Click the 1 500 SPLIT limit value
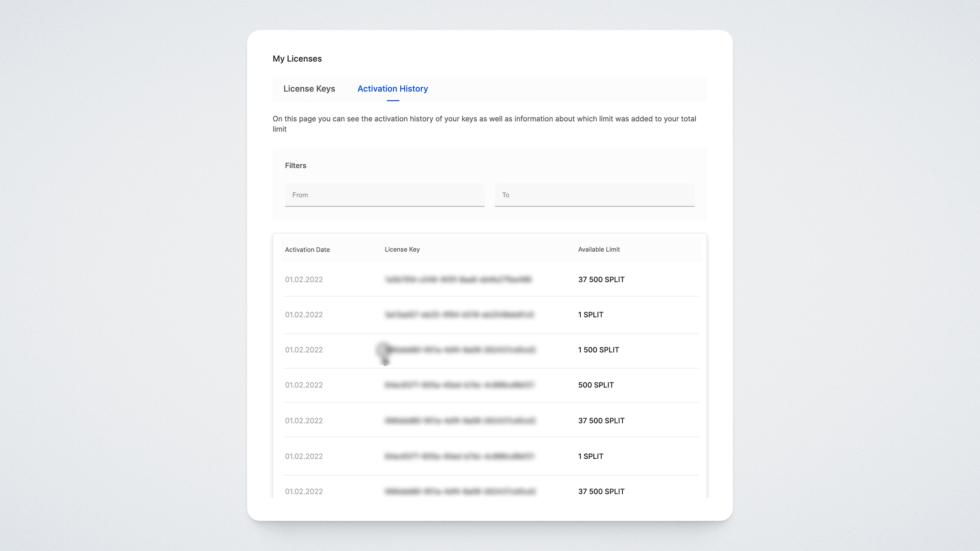This screenshot has height=551, width=980. (598, 350)
